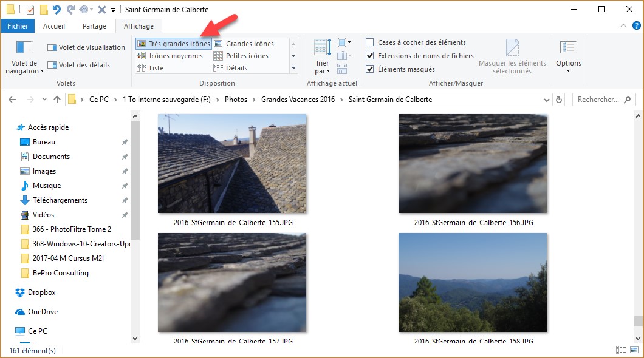This screenshot has width=644, height=358.
Task: Choose Petites icônes layout
Action: pyautogui.click(x=242, y=56)
